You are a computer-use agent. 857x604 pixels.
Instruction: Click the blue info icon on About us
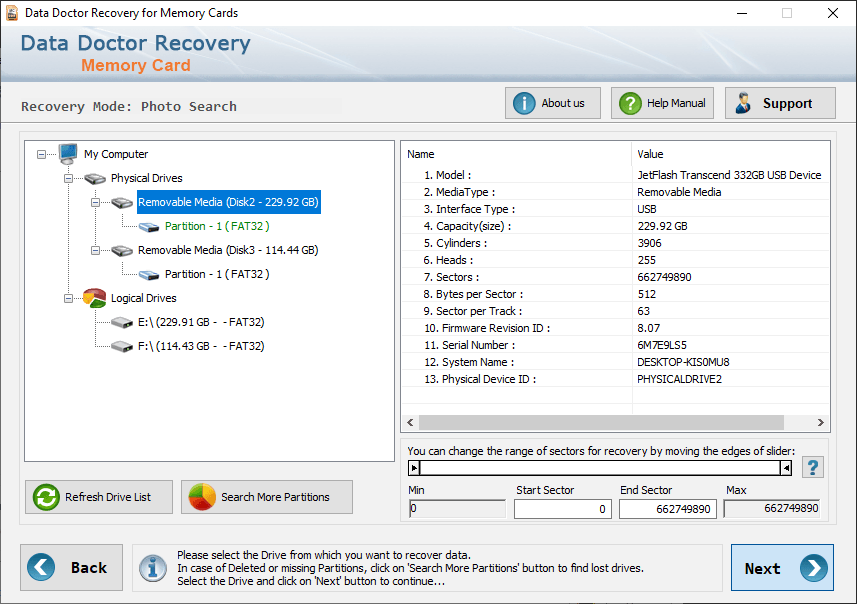pyautogui.click(x=524, y=103)
